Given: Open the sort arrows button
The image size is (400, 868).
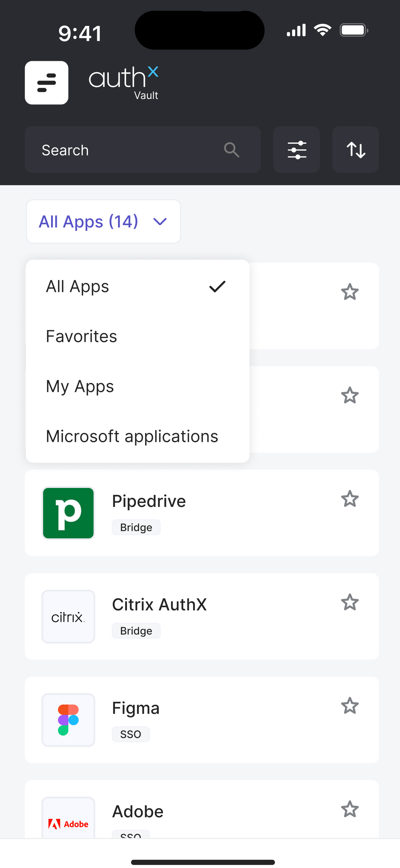Looking at the screenshot, I should pos(356,150).
